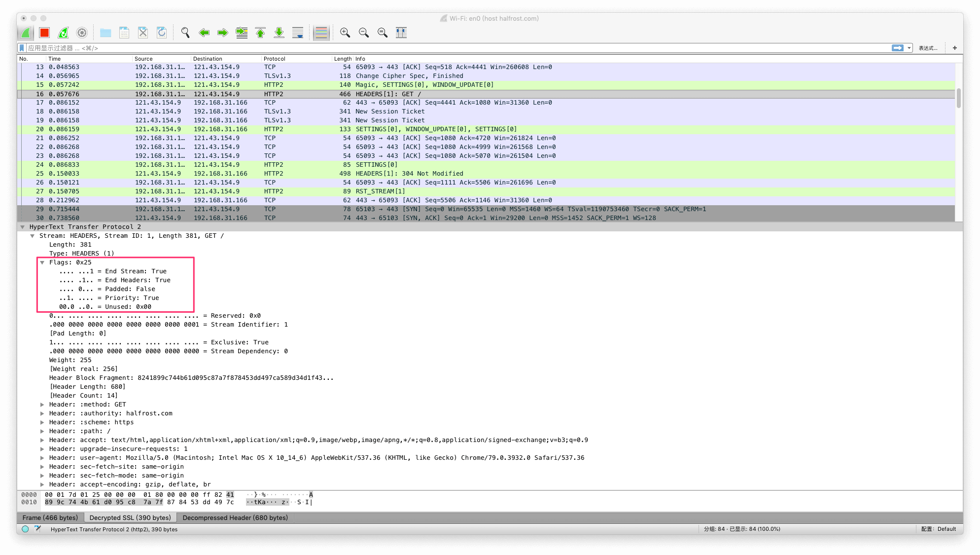The image size is (980, 555).
Task: Apply the display filter with blue arrow
Action: pos(898,48)
